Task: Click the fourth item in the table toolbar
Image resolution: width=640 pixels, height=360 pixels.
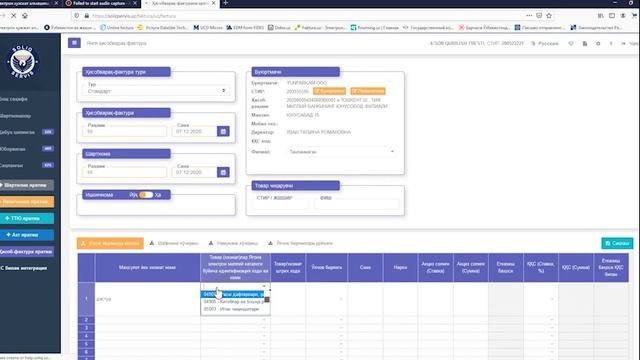Action: (300, 243)
